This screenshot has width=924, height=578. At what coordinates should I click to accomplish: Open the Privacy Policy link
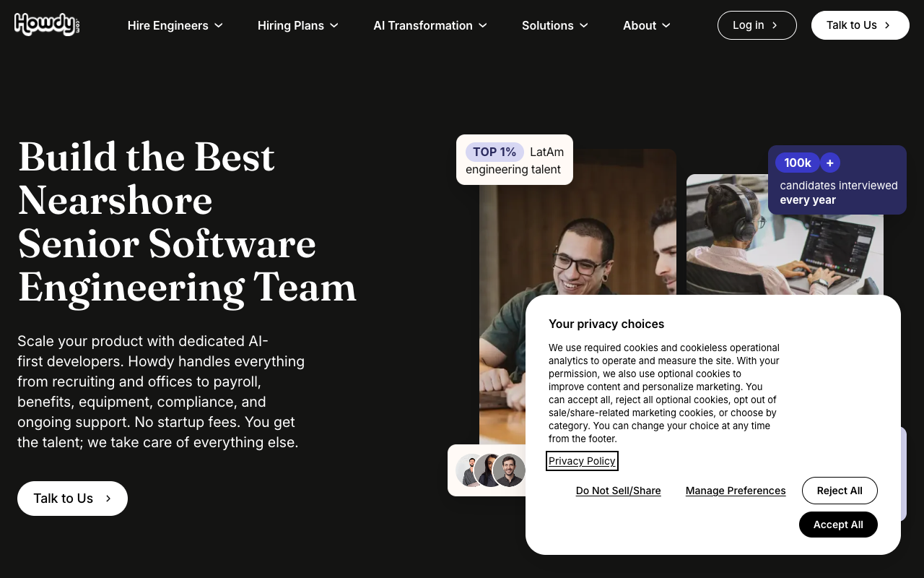click(582, 461)
